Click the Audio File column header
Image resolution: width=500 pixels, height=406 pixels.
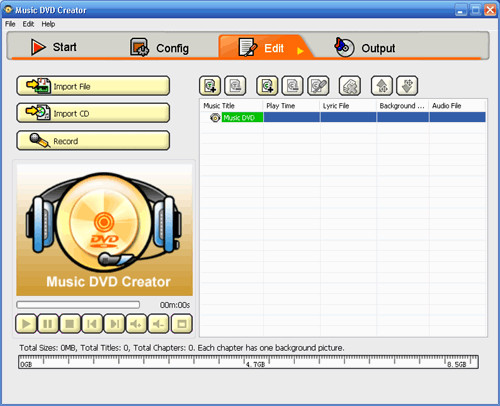pyautogui.click(x=457, y=106)
